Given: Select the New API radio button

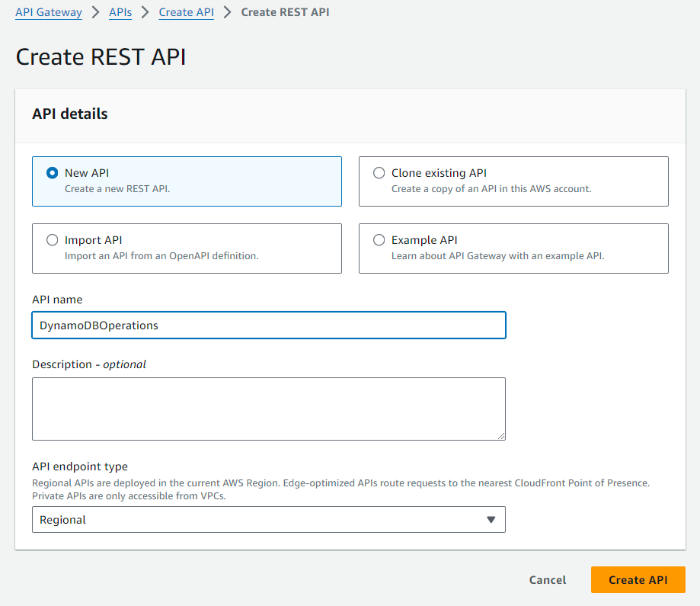Looking at the screenshot, I should (x=51, y=172).
